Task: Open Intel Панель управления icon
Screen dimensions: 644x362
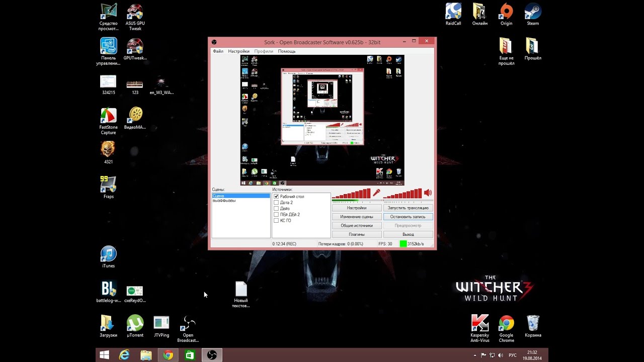Action: pyautogui.click(x=108, y=51)
